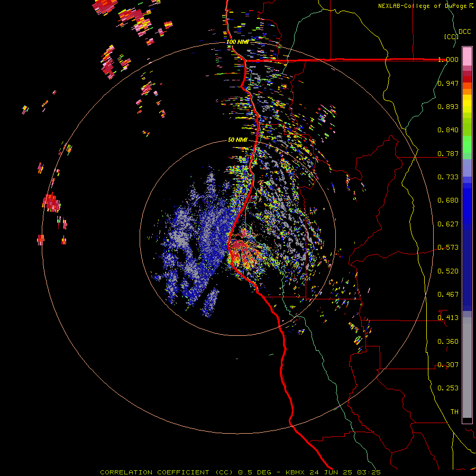Select the 0.360 scale value
This screenshot has height=476, width=476.
tap(448, 342)
